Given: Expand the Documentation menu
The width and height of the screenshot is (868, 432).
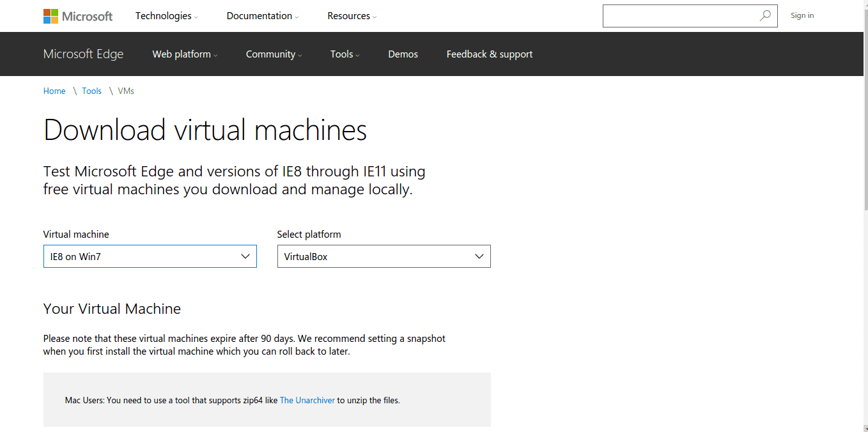Looking at the screenshot, I should (x=262, y=16).
